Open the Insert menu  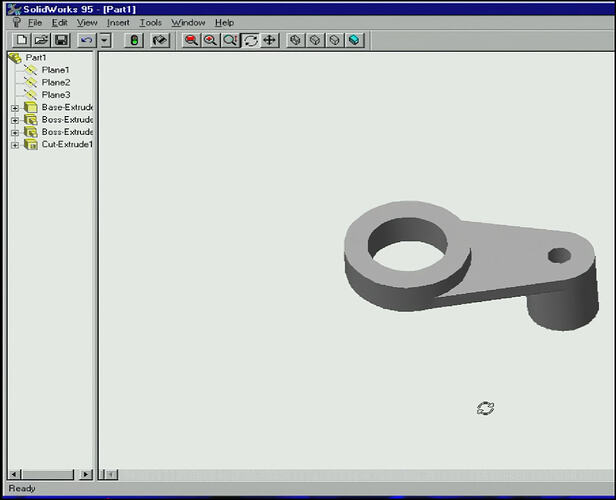click(x=118, y=23)
